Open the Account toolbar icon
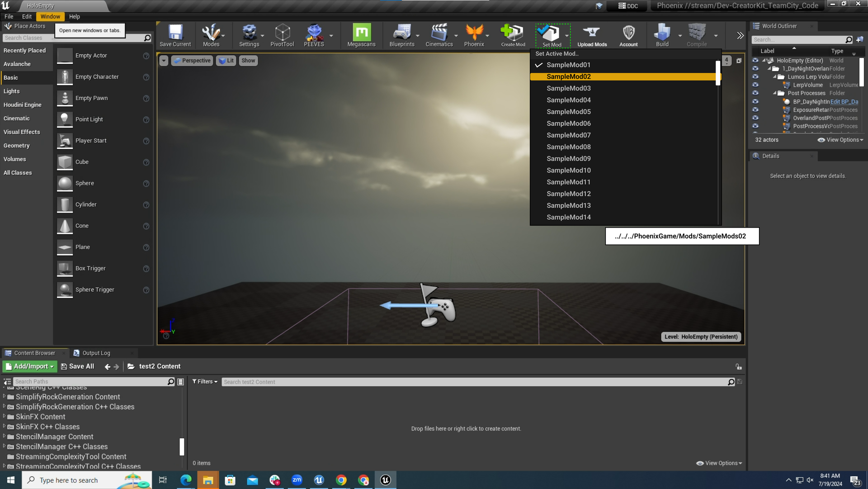 628,35
